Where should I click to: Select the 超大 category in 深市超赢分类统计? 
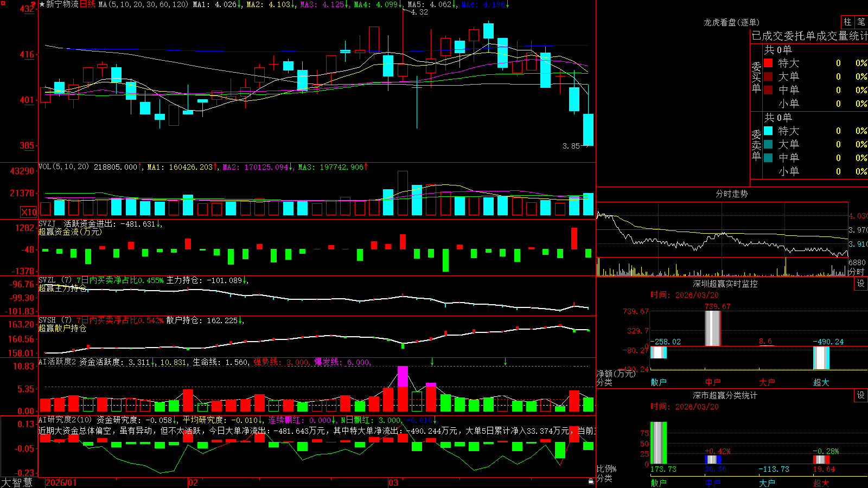click(821, 483)
